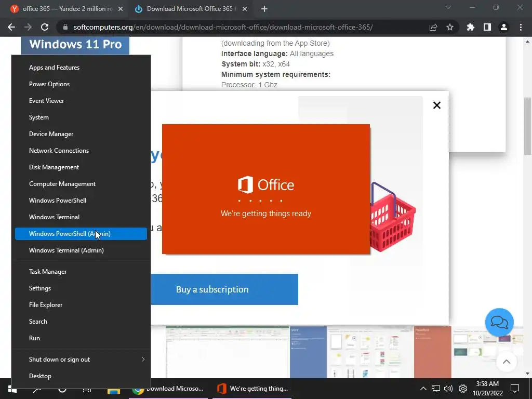This screenshot has height=399, width=532.
Task: Close the subscription popup with the X
Action: [x=437, y=105]
